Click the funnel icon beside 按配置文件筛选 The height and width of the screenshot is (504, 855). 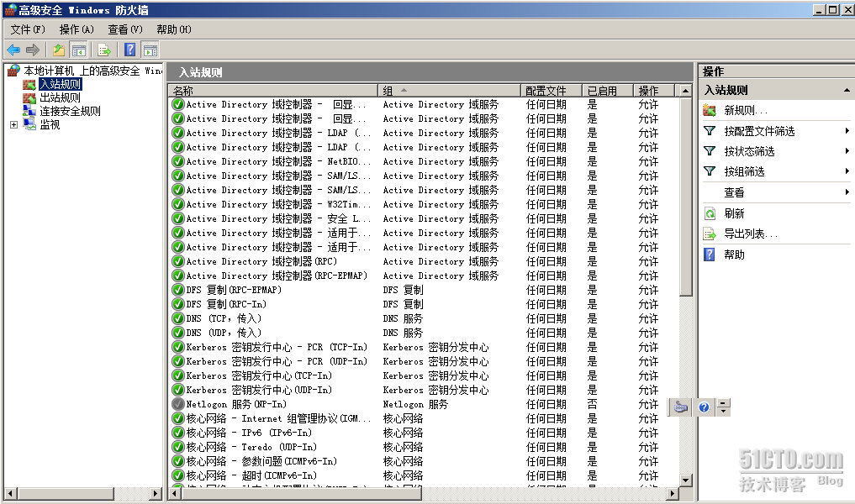710,131
